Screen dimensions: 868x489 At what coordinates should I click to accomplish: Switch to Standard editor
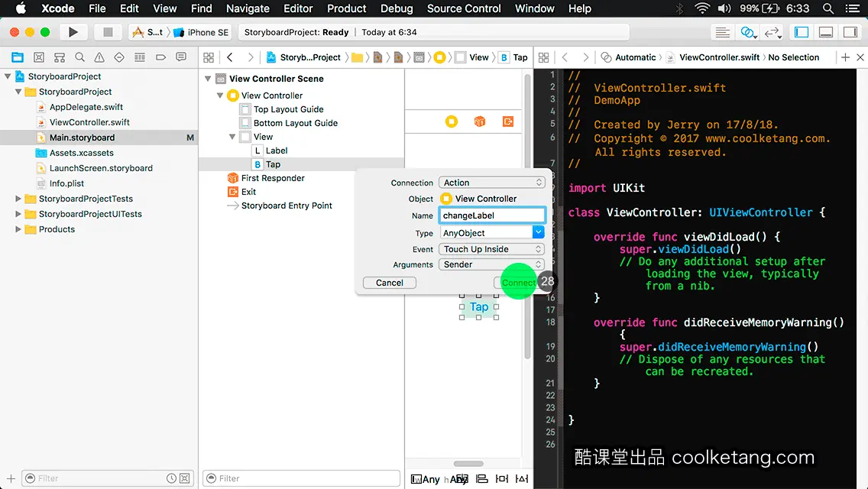[722, 32]
